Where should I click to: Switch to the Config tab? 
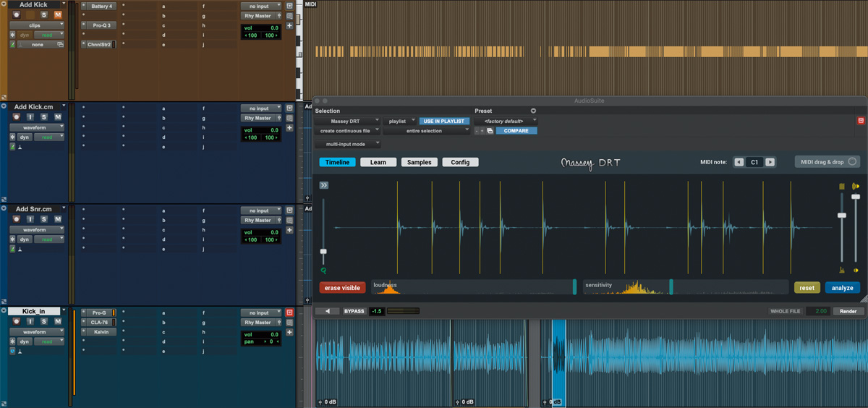[x=461, y=162]
